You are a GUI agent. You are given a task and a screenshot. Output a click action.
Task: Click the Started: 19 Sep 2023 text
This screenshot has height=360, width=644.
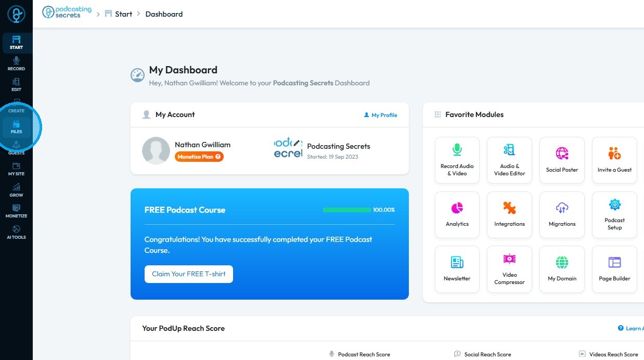point(332,157)
